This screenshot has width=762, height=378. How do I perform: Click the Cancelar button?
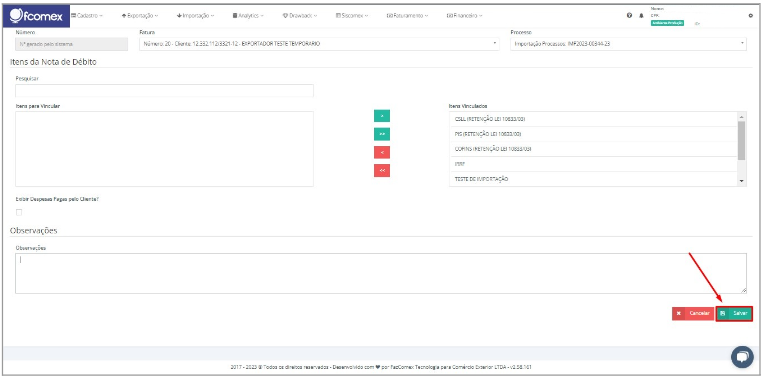tap(693, 313)
